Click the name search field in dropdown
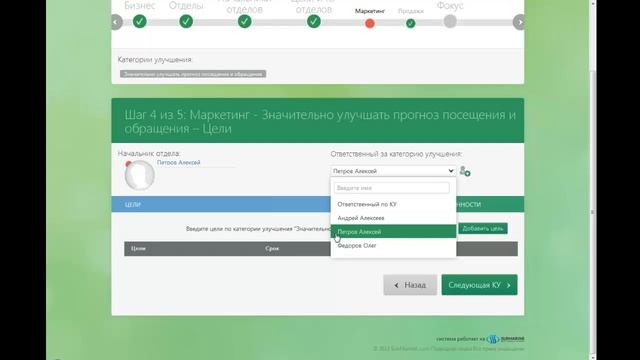640x360 pixels. [x=391, y=188]
